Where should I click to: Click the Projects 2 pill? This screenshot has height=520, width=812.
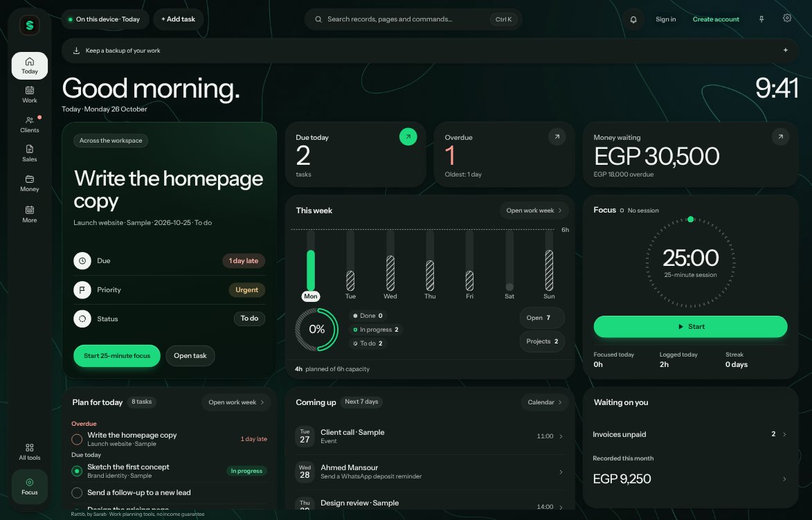pos(541,341)
